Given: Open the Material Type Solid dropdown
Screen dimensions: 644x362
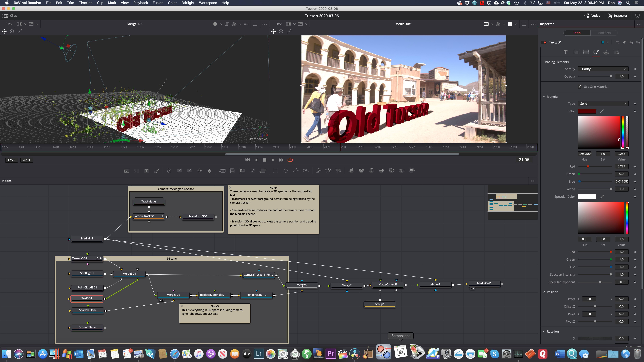Looking at the screenshot, I should pyautogui.click(x=603, y=104).
